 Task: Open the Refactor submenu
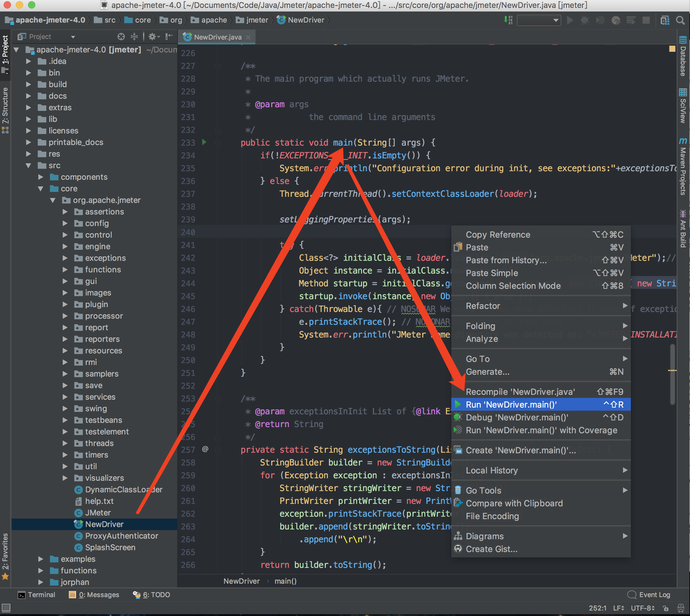541,306
